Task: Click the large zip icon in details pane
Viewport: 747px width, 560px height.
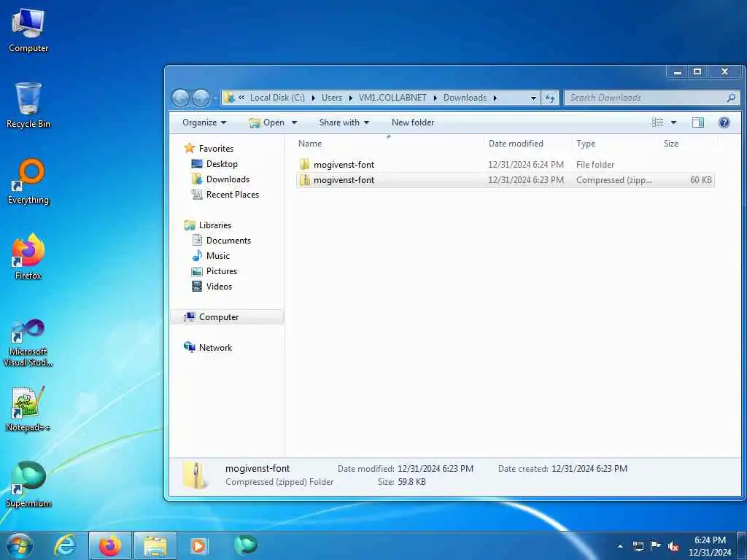Action: (x=196, y=475)
